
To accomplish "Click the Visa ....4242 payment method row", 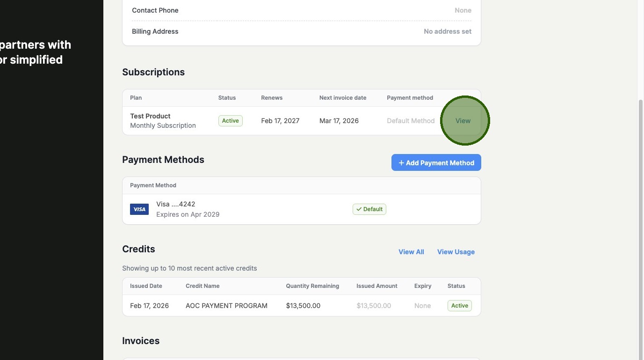I will [234, 209].
